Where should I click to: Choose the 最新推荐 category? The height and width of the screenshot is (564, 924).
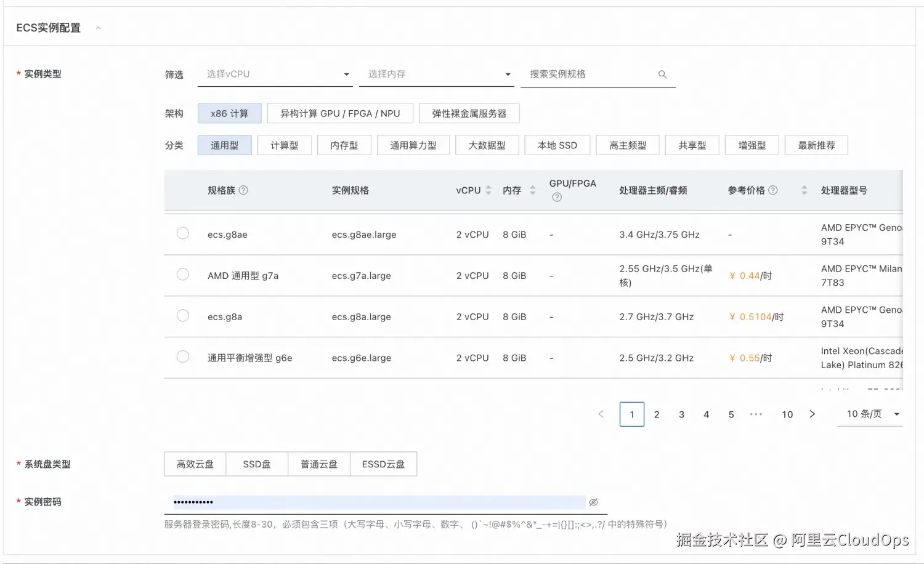click(817, 145)
